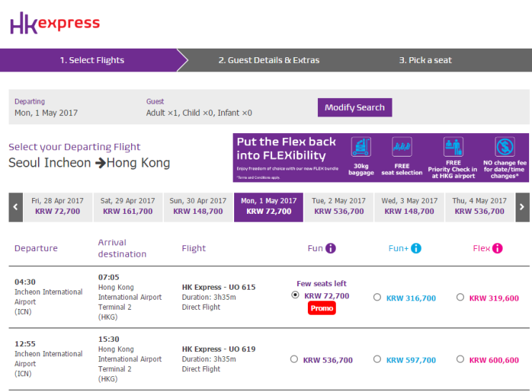The image size is (532, 392).
Task: Select Flex fare KRW 600,600 radio
Action: [x=460, y=359]
